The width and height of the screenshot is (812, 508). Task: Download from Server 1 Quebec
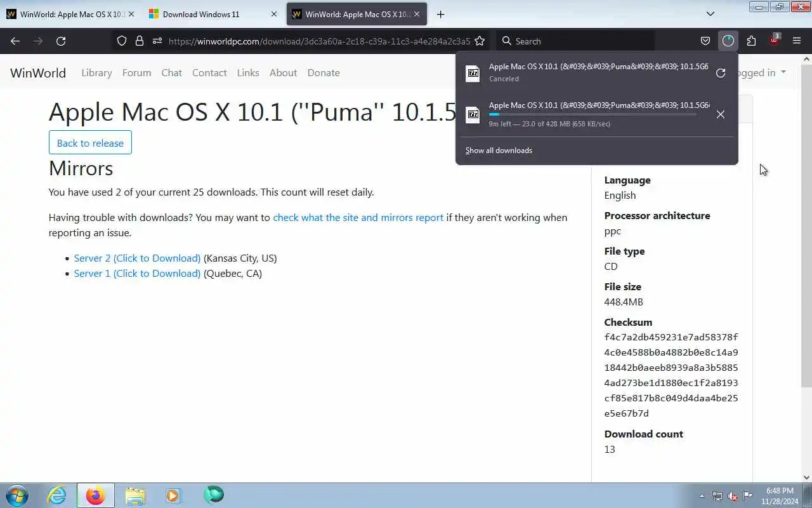tap(137, 273)
